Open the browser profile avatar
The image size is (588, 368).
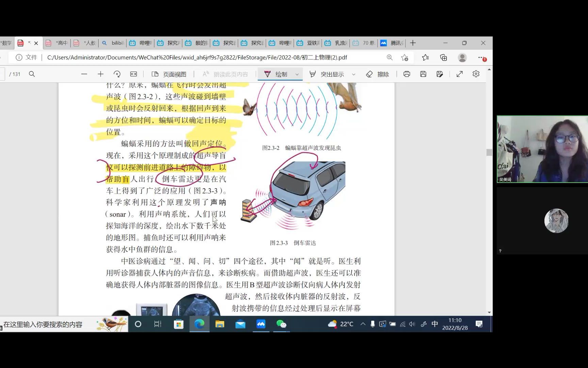click(x=462, y=58)
